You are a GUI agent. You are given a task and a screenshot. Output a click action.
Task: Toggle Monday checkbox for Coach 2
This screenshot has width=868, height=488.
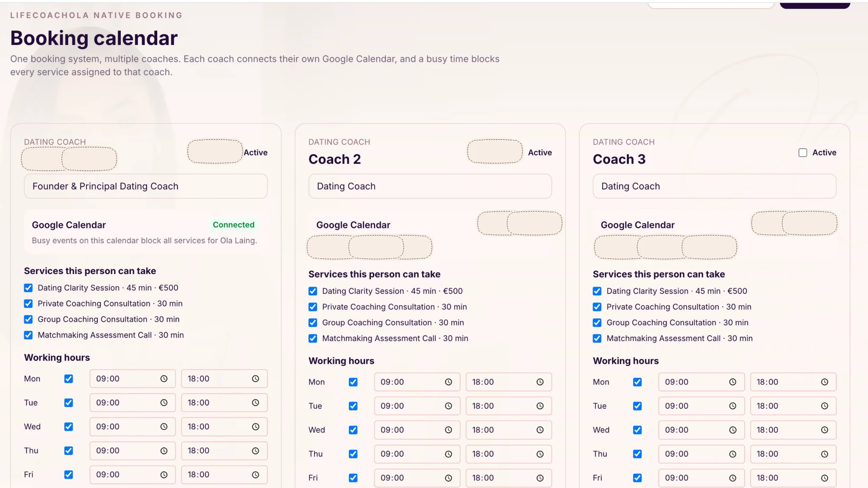point(353,382)
